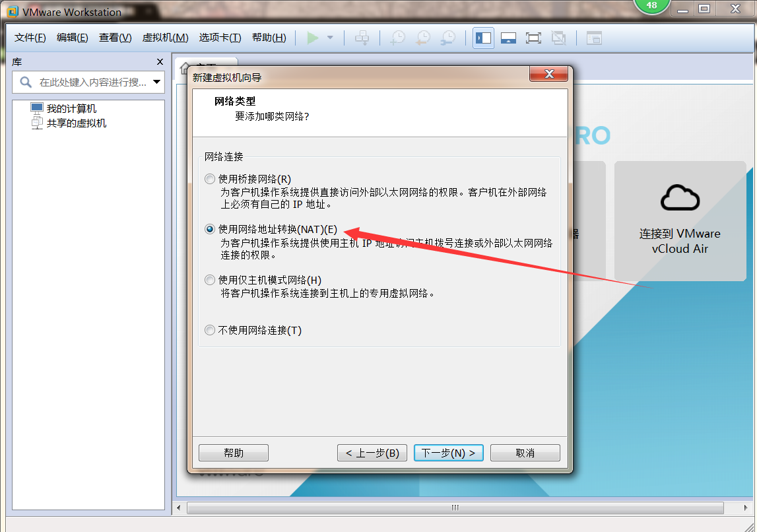Click the 帮助 button in the wizard
Image resolution: width=757 pixels, height=532 pixels.
coord(234,453)
